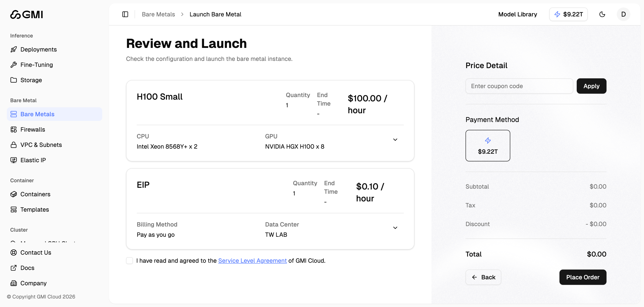The width and height of the screenshot is (644, 307).
Task: Place the order
Action: [x=583, y=277]
